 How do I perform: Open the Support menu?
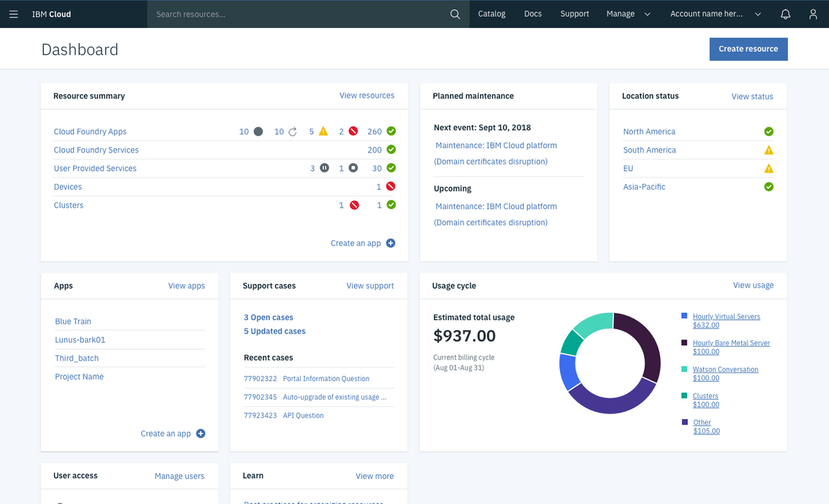(574, 14)
